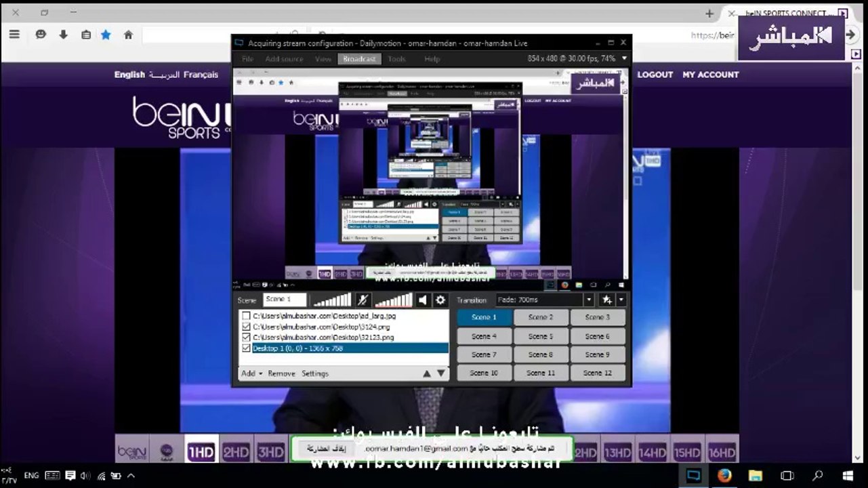The height and width of the screenshot is (488, 868).
Task: Expand the arrow beside the transition star button
Action: click(x=621, y=300)
